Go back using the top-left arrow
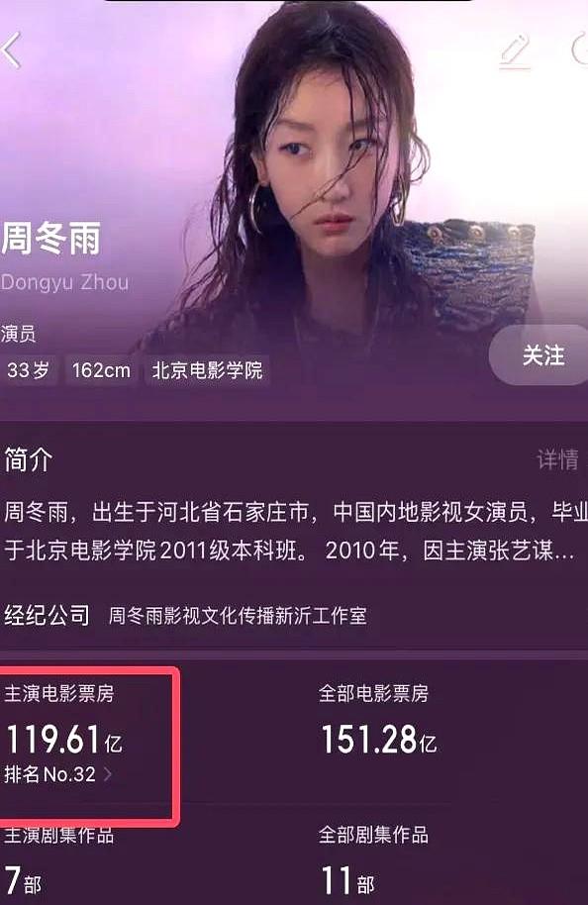 click(12, 50)
